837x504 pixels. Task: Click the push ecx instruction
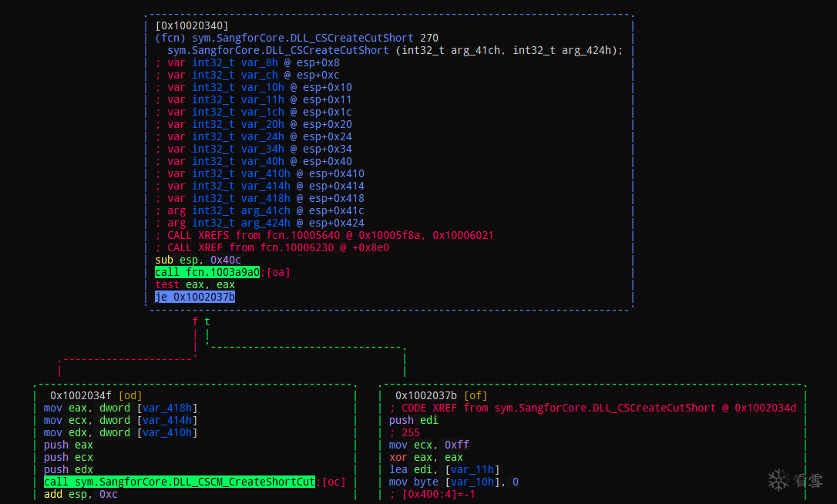tap(69, 457)
